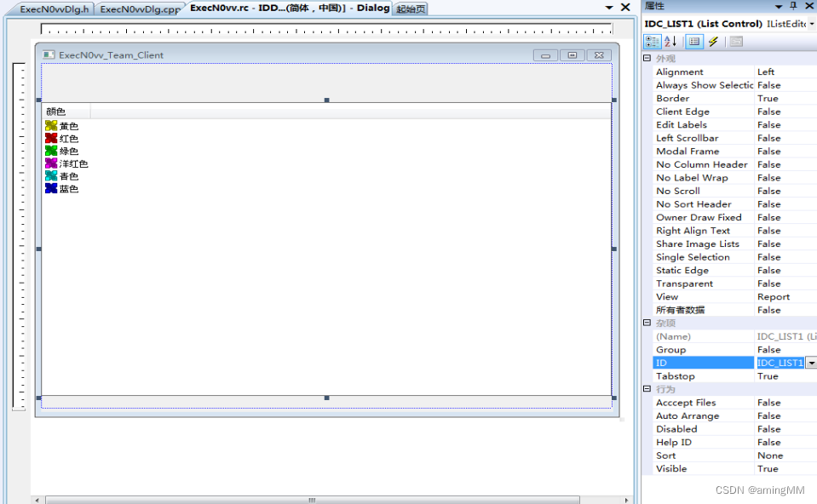Image resolution: width=817 pixels, height=504 pixels.
Task: Close the active document tab
Action: tap(626, 8)
